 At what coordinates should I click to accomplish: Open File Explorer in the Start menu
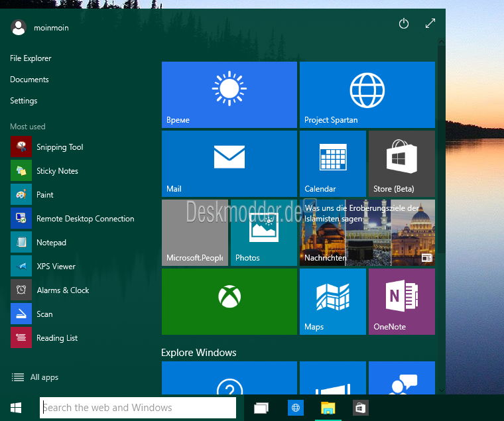pyautogui.click(x=31, y=58)
